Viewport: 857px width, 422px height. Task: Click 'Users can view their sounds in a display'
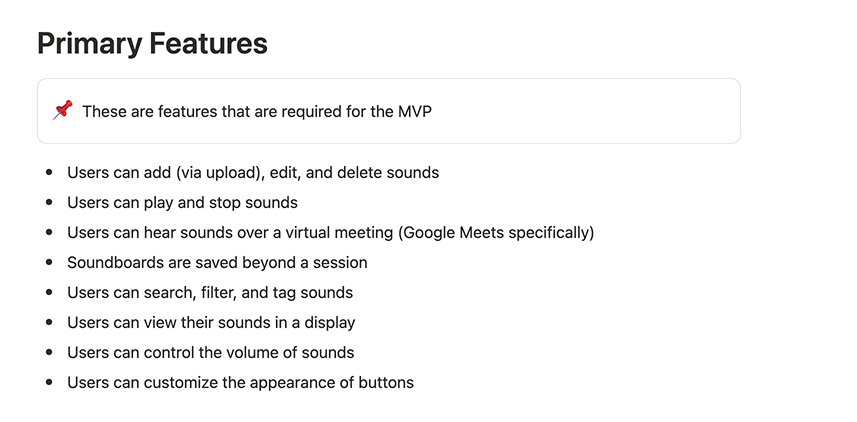coord(211,323)
